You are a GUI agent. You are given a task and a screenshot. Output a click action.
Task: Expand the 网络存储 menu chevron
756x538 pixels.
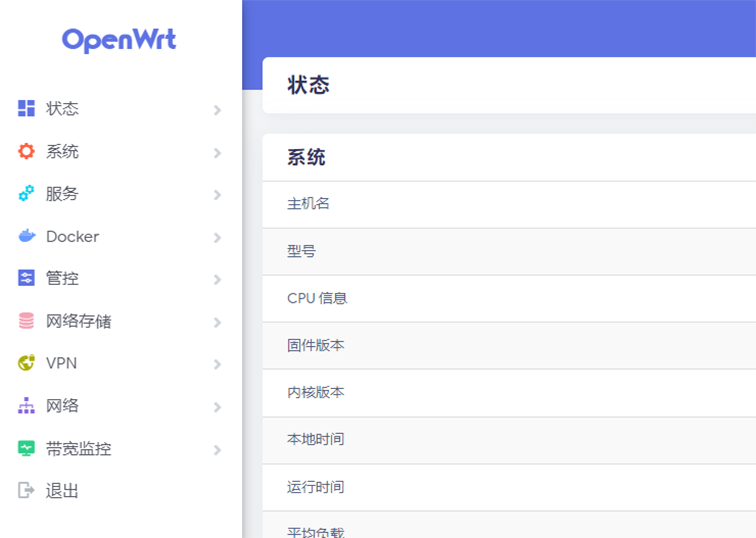point(217,322)
